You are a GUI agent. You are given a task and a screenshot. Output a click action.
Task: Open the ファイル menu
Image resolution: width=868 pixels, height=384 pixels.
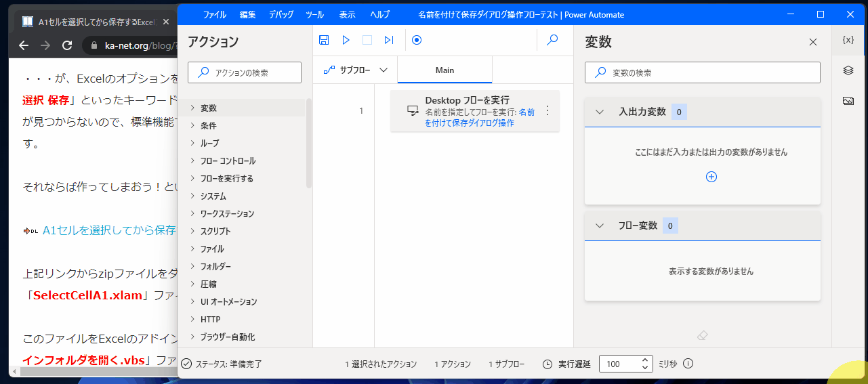pos(215,14)
